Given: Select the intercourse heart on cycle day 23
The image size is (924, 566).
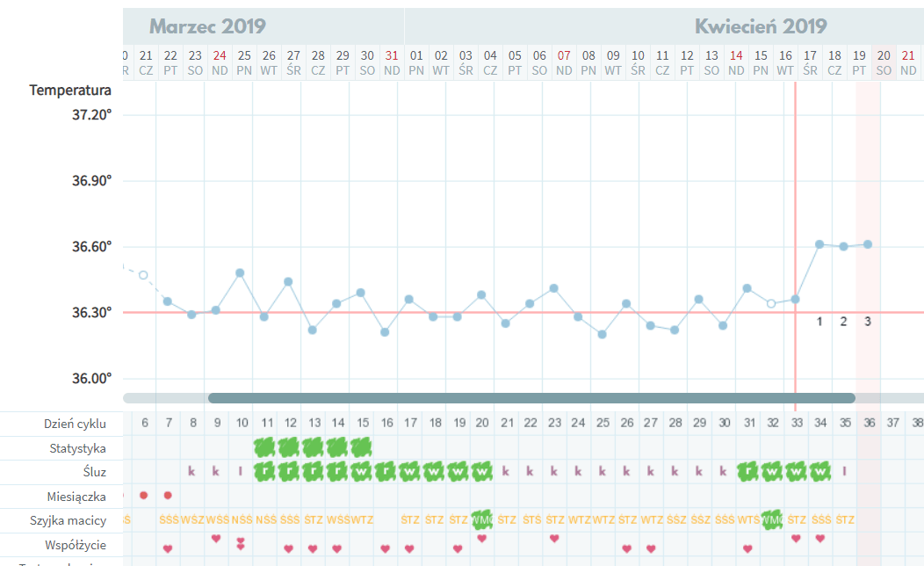Looking at the screenshot, I should pyautogui.click(x=554, y=538).
